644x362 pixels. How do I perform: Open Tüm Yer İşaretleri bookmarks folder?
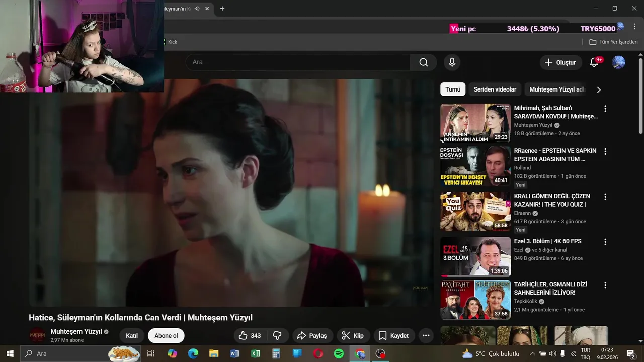pyautogui.click(x=613, y=42)
